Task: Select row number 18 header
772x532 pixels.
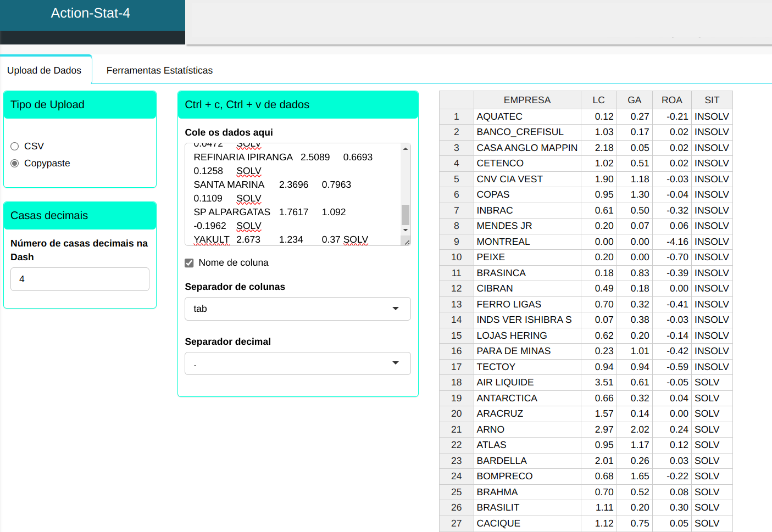Action: [456, 382]
